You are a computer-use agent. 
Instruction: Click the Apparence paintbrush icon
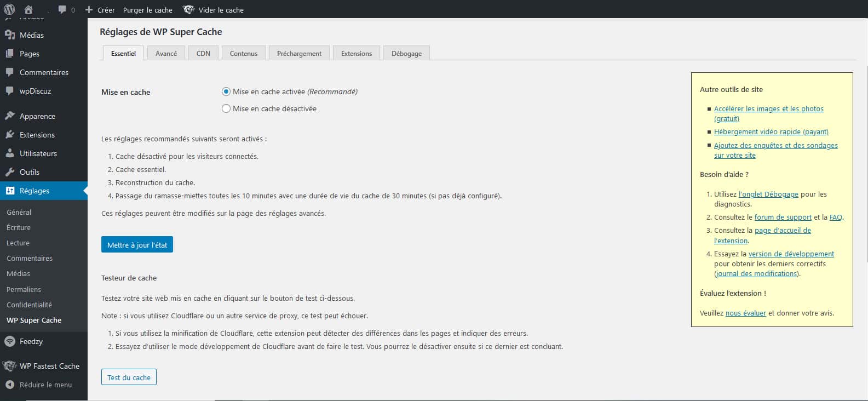point(10,116)
